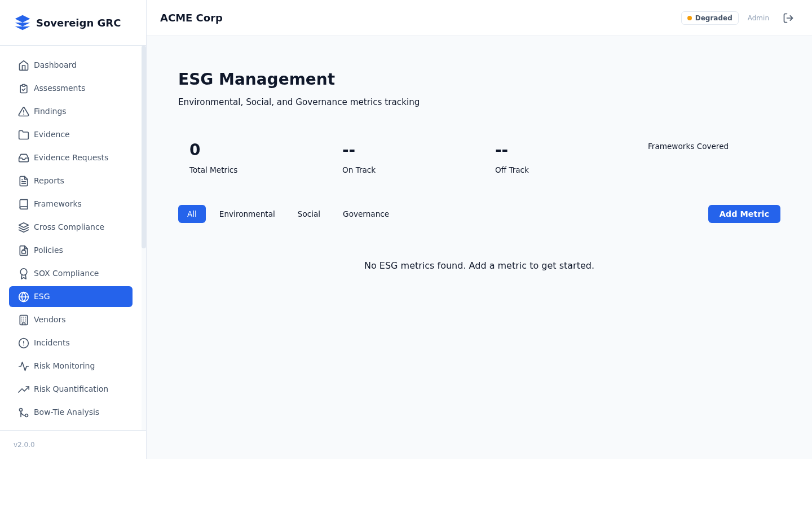
Task: Click the logout icon in the header
Action: click(x=788, y=17)
